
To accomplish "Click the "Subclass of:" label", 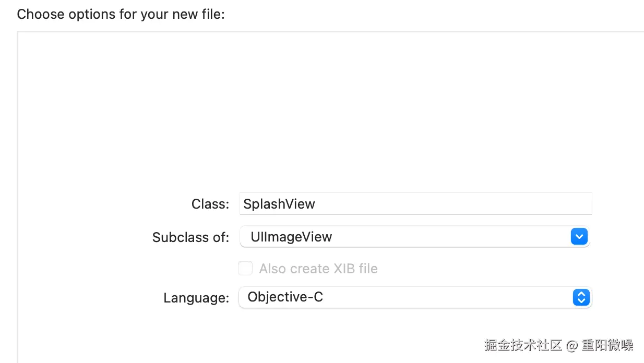I will [190, 237].
